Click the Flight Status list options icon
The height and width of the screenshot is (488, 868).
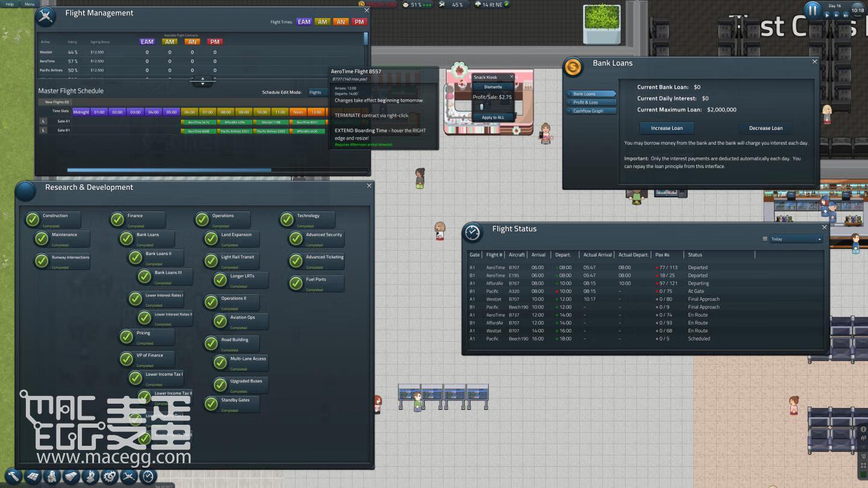(x=765, y=239)
